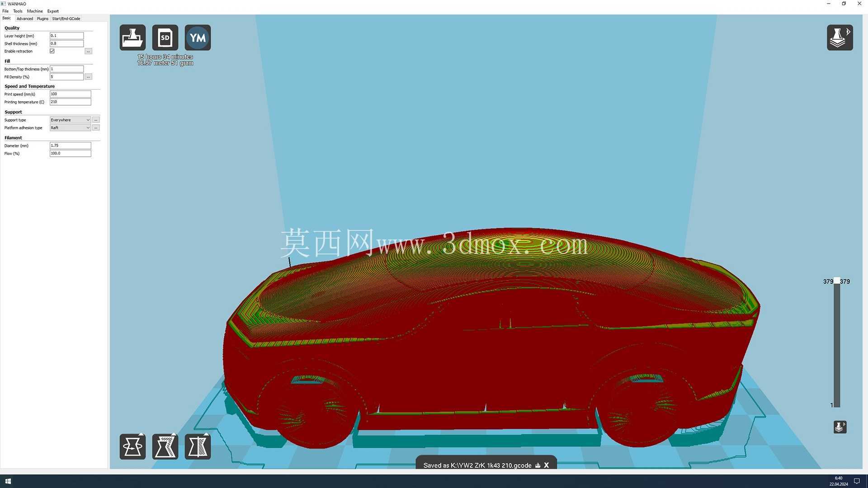The width and height of the screenshot is (868, 488).
Task: Click the "15 hours 34 minutes" print time text
Action: [165, 57]
